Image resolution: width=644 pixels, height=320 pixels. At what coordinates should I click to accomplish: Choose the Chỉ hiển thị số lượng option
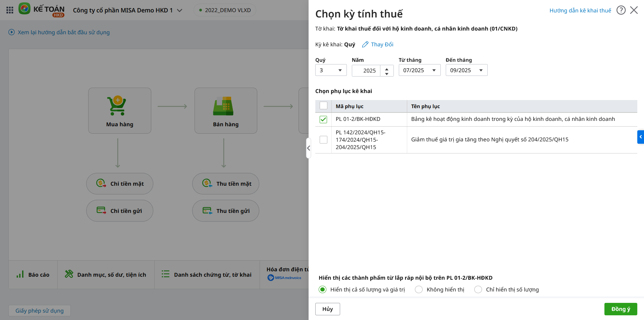tap(478, 289)
